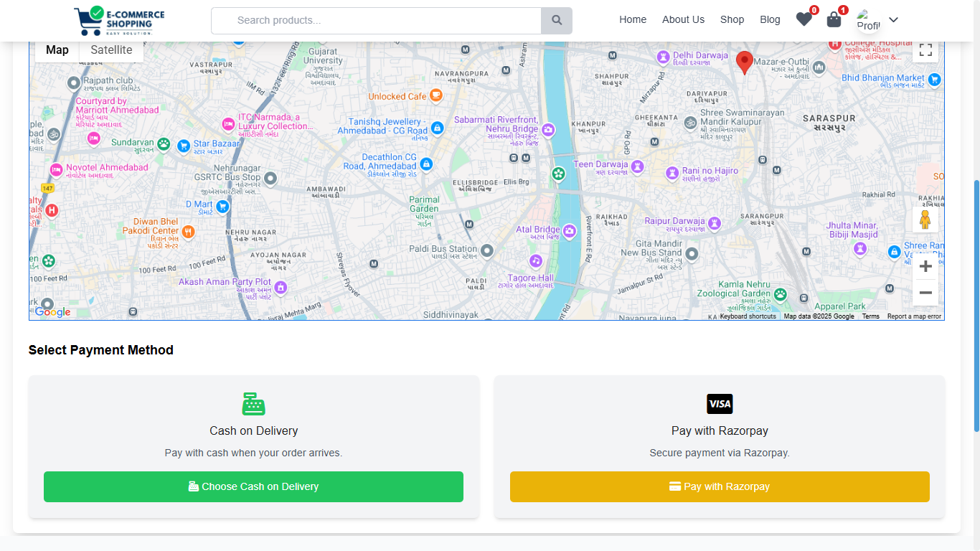Click Paldi Bus Station marker
Viewport: 980px width, 551px height.
(x=487, y=251)
